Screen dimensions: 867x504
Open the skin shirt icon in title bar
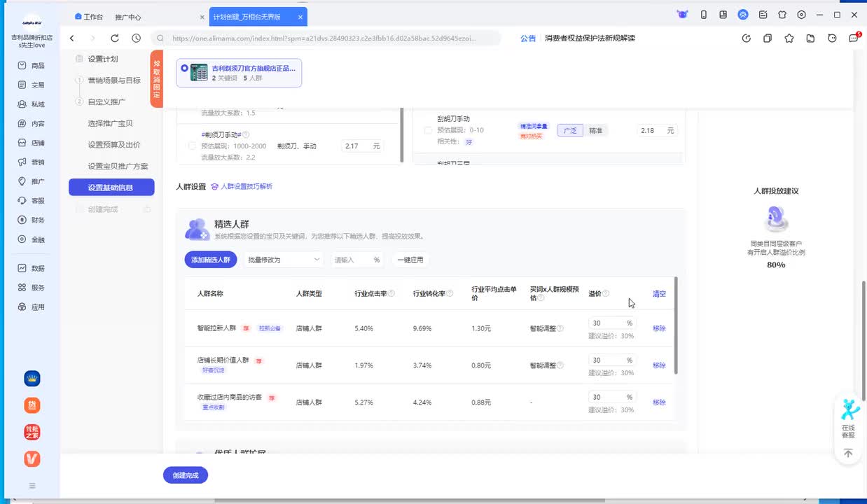click(x=782, y=15)
